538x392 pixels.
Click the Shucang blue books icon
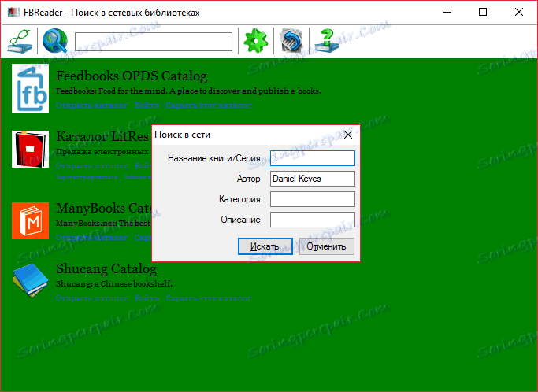click(30, 280)
